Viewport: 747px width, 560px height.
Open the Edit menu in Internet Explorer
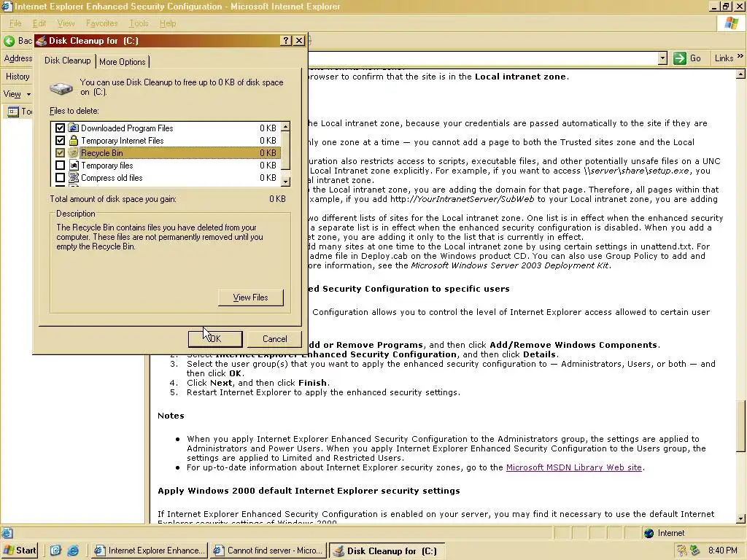click(x=39, y=23)
